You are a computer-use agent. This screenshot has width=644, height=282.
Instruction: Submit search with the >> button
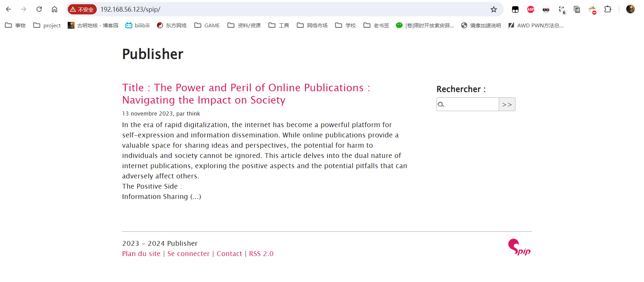tap(507, 104)
